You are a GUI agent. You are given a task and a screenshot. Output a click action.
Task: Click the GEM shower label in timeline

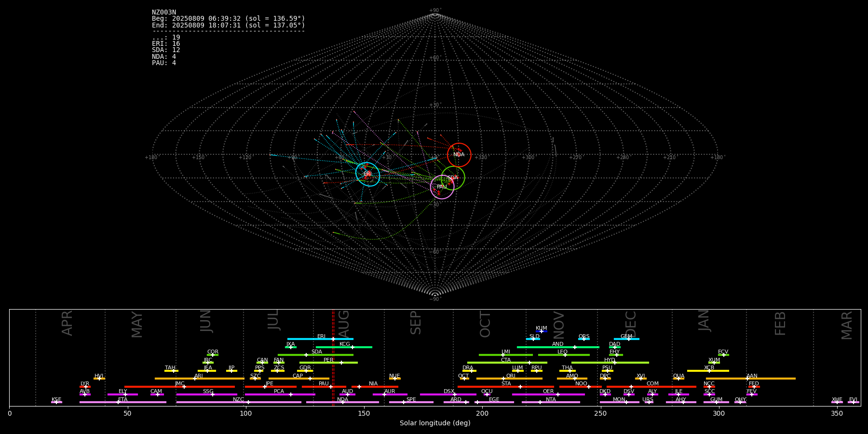pyautogui.click(x=626, y=337)
